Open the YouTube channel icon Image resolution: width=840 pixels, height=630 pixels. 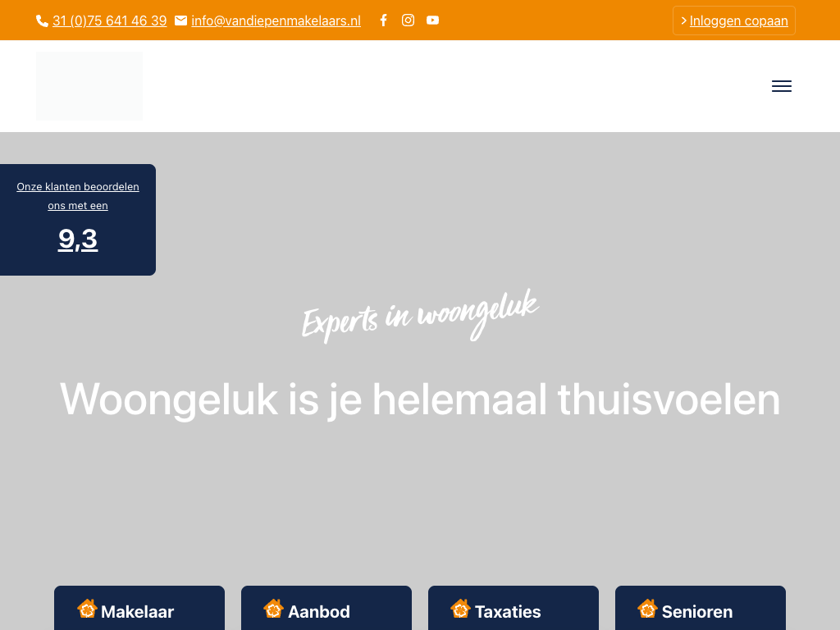432,21
